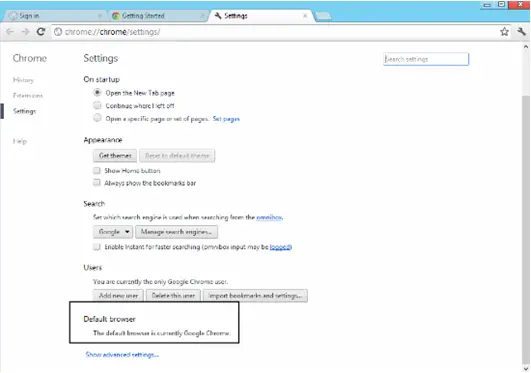Viewport: 531px width, 373px height.
Task: Click the forward navigation arrow
Action: pos(25,32)
